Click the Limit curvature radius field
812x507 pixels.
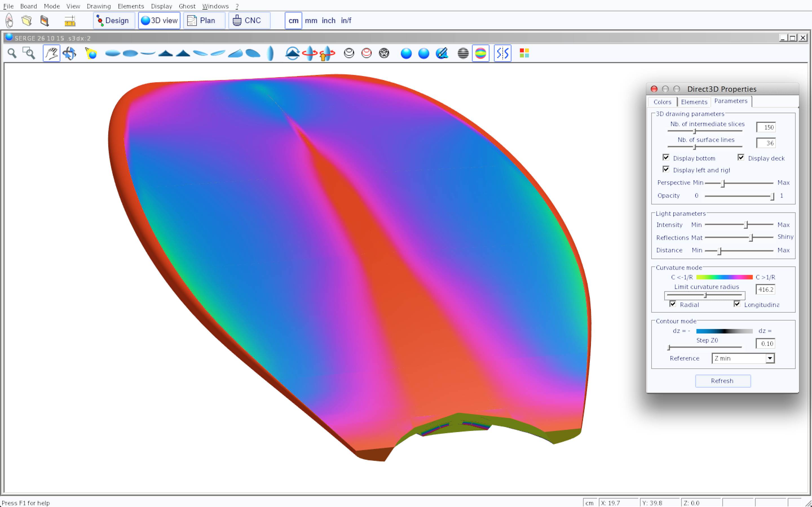tap(765, 290)
